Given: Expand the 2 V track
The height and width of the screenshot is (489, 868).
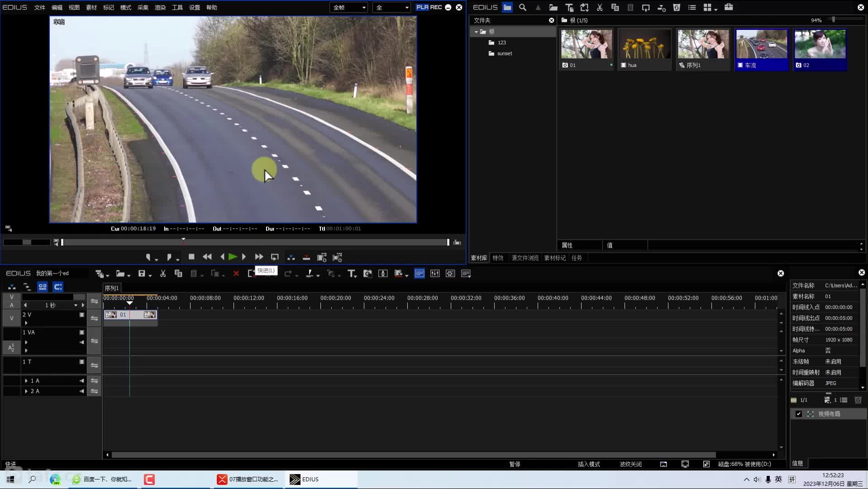Looking at the screenshot, I should pyautogui.click(x=26, y=323).
